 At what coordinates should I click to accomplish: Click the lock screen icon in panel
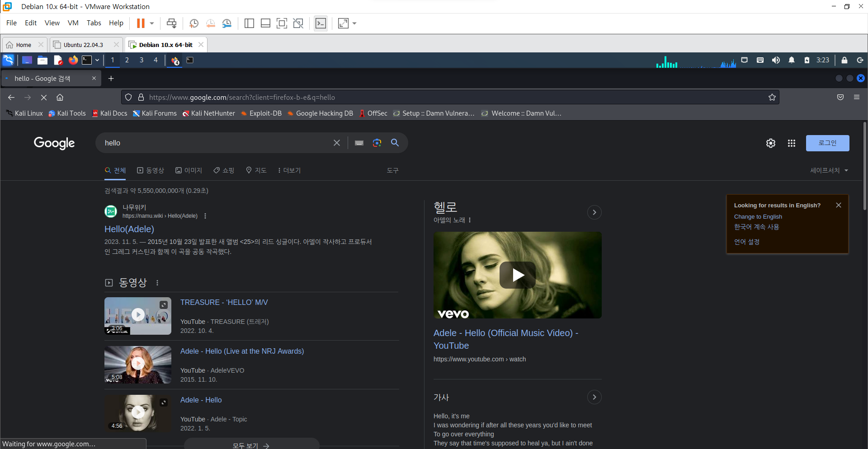click(844, 60)
